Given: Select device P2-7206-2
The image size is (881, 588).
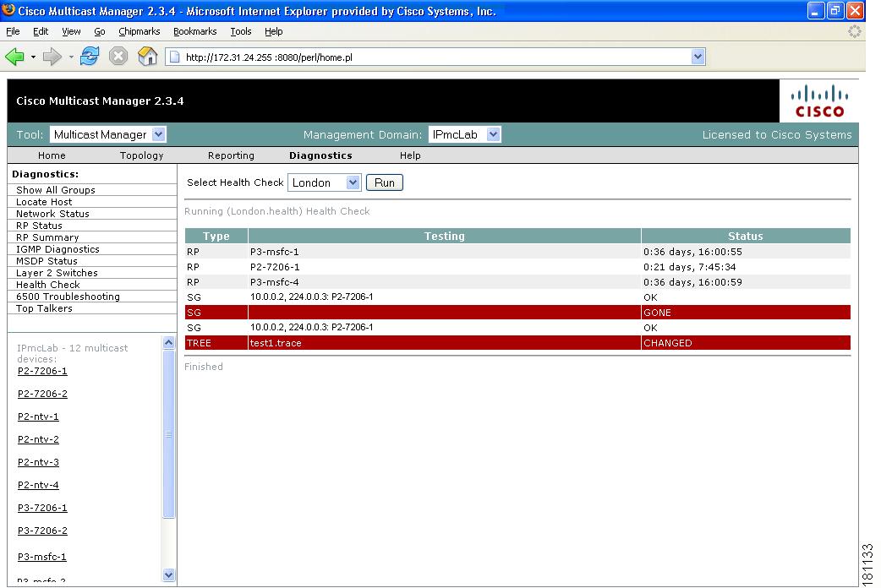Looking at the screenshot, I should point(42,394).
